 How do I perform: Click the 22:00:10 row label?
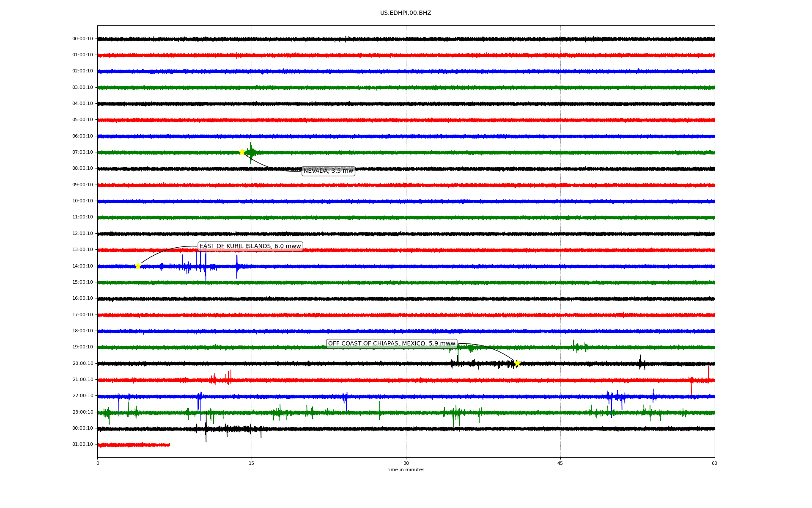82,396
